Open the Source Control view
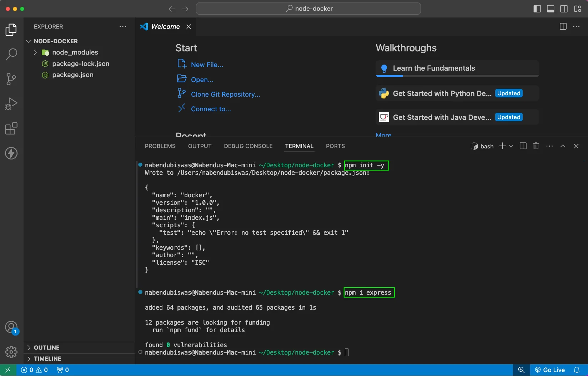This screenshot has height=376, width=588. pos(11,79)
